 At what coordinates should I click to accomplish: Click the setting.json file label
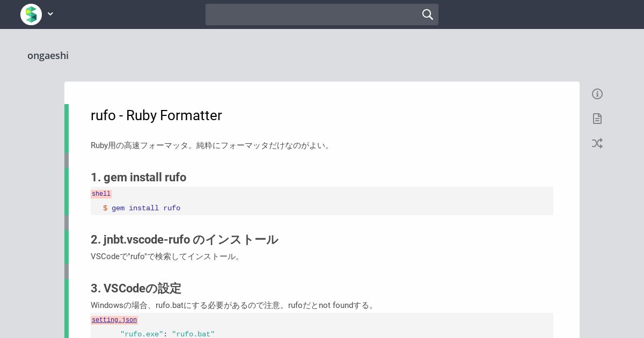coord(114,320)
